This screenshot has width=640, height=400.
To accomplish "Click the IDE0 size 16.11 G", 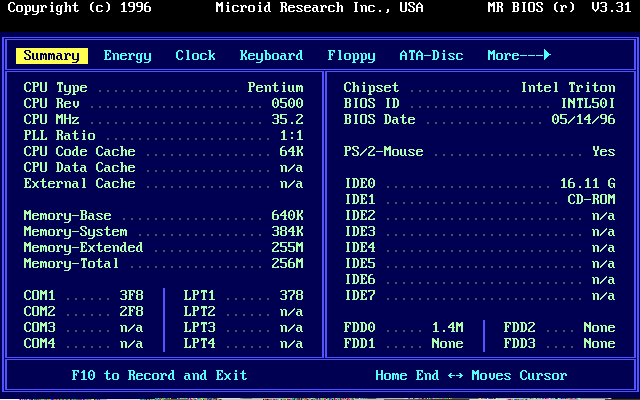I will click(x=588, y=183).
